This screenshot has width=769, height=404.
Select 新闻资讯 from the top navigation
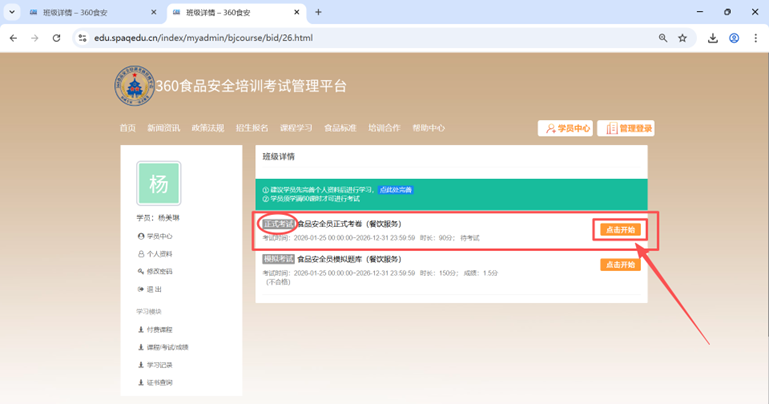point(164,128)
